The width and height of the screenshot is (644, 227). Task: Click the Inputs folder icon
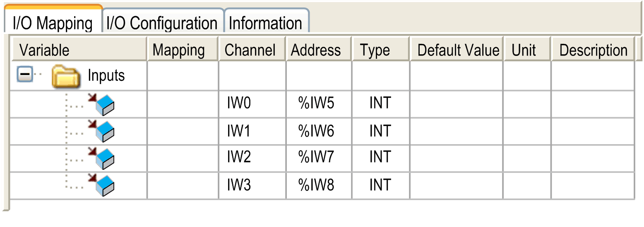tap(66, 75)
